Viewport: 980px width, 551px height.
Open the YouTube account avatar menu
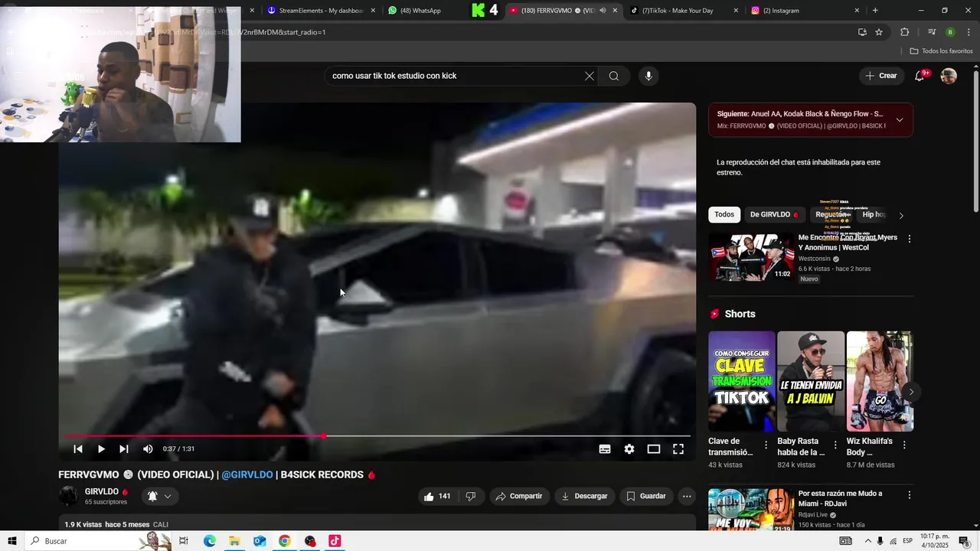[x=949, y=76]
